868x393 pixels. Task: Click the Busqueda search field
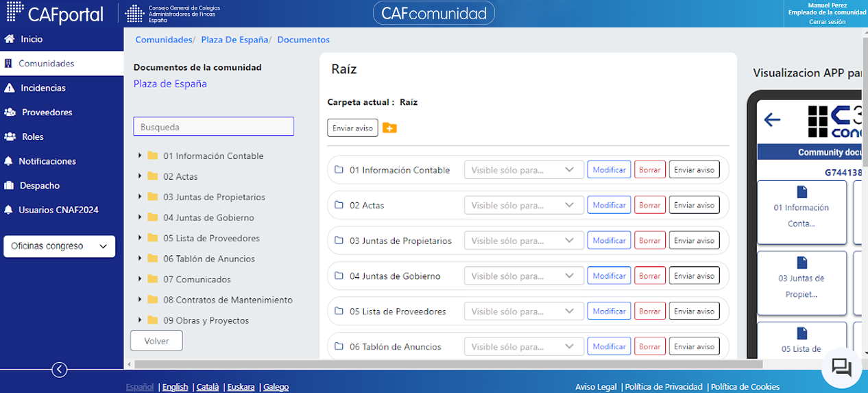213,127
